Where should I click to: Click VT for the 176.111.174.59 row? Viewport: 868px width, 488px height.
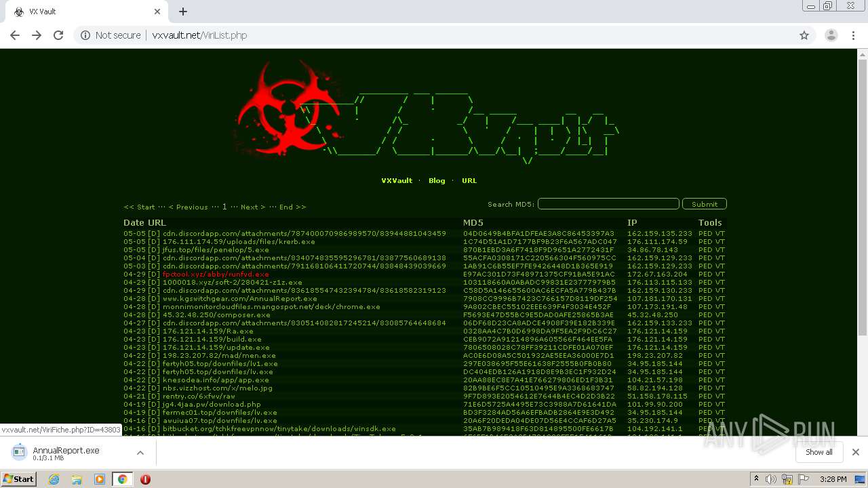pos(720,241)
